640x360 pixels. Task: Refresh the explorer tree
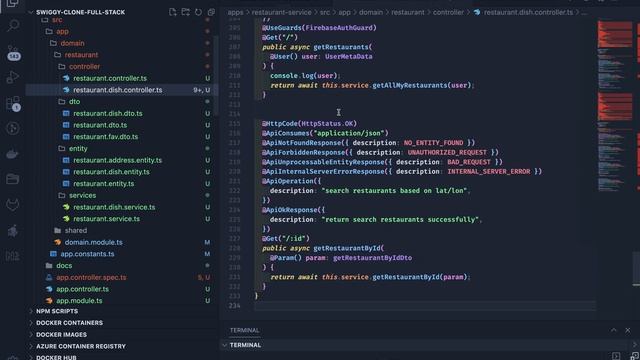(x=198, y=12)
